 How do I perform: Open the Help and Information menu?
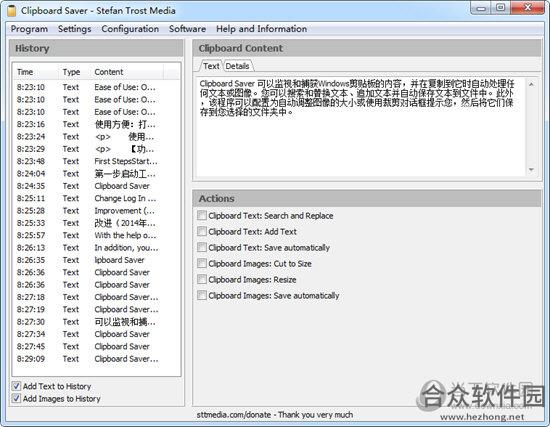tap(261, 29)
